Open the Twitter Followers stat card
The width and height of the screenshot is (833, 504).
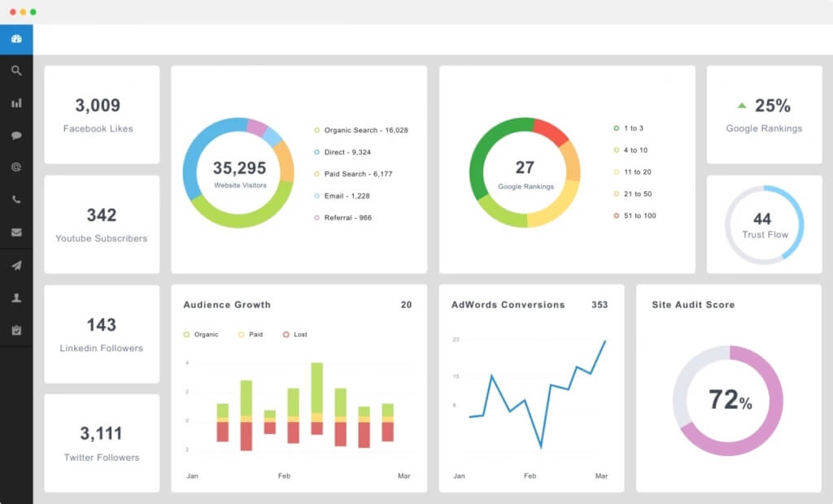coord(102,443)
